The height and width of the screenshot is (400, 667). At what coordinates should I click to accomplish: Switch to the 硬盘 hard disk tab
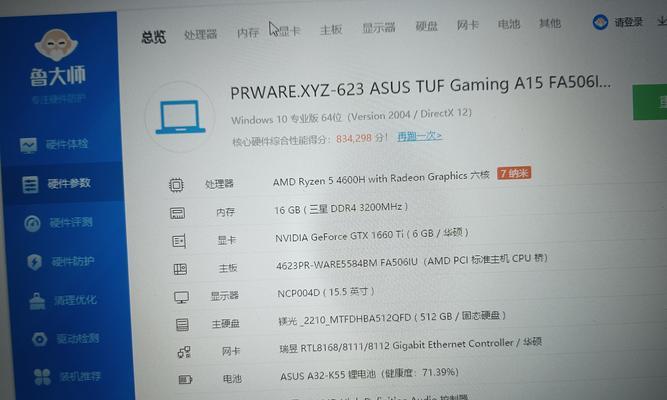pyautogui.click(x=426, y=26)
